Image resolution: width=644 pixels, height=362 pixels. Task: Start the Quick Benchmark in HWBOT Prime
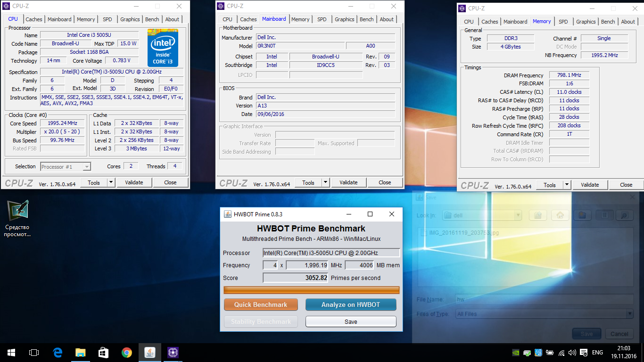point(261,304)
